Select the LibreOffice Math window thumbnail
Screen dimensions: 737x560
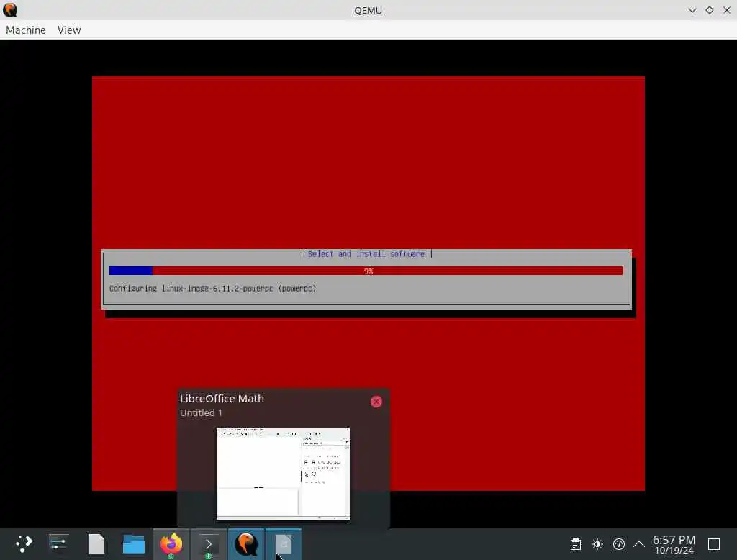[x=283, y=474]
